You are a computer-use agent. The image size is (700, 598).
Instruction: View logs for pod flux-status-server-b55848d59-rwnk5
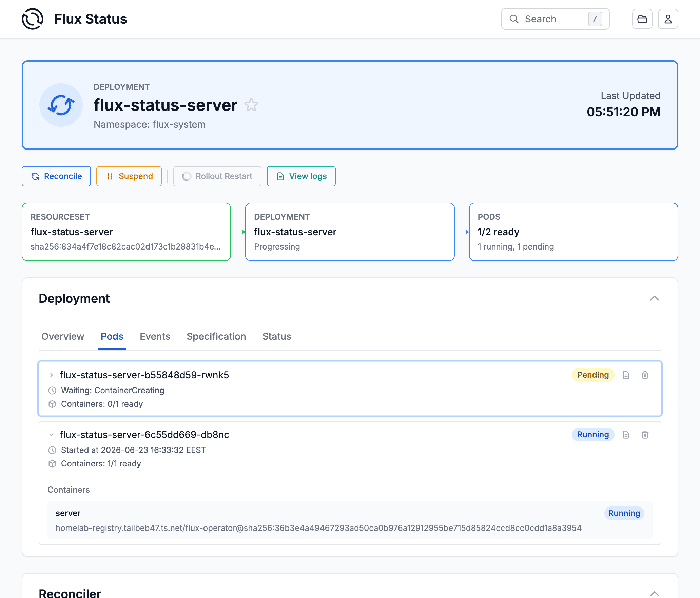pos(626,375)
